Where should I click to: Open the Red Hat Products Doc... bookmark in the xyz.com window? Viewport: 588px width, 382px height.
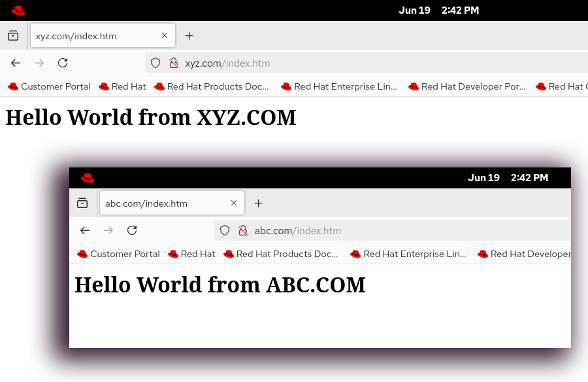[x=212, y=86]
